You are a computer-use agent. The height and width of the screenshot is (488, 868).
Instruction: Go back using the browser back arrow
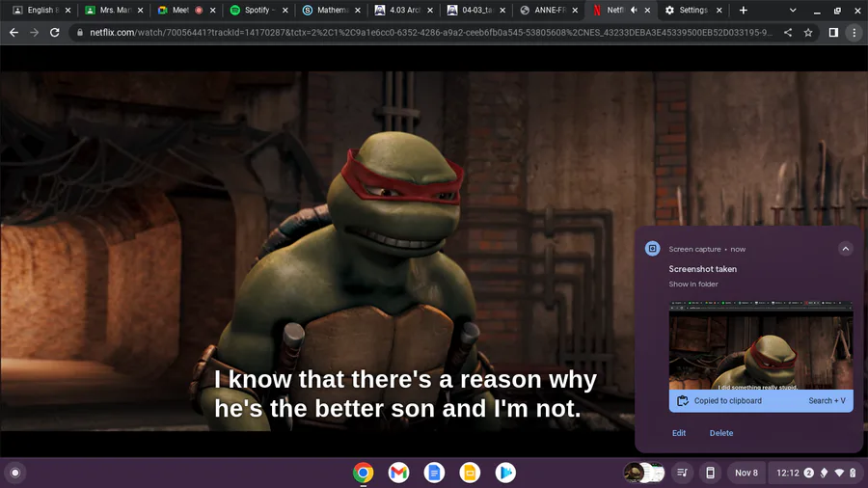point(14,33)
